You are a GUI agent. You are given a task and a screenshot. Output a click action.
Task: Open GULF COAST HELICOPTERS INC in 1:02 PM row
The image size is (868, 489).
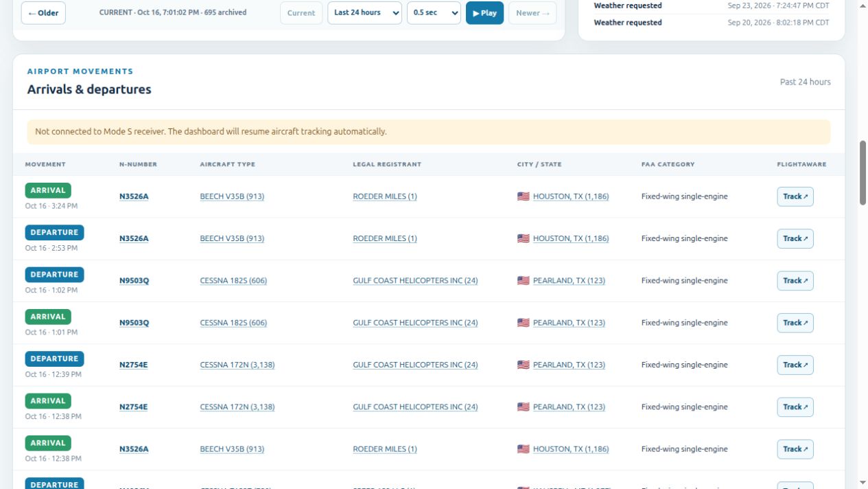click(415, 280)
